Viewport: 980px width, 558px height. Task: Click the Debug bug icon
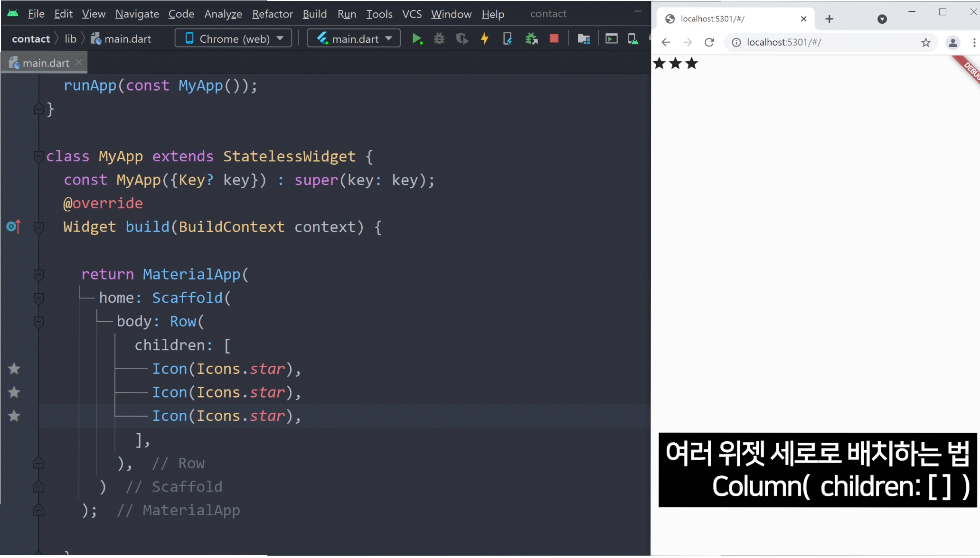coord(439,39)
